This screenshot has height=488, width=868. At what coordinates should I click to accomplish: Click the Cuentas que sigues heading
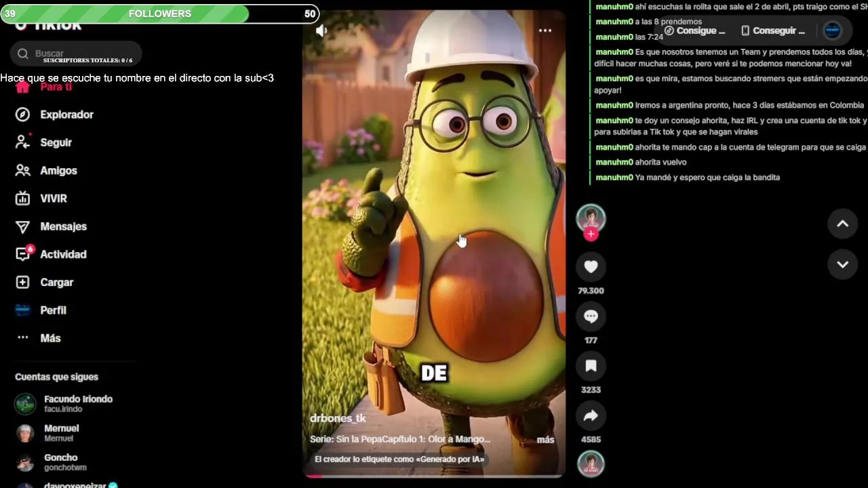pos(56,377)
